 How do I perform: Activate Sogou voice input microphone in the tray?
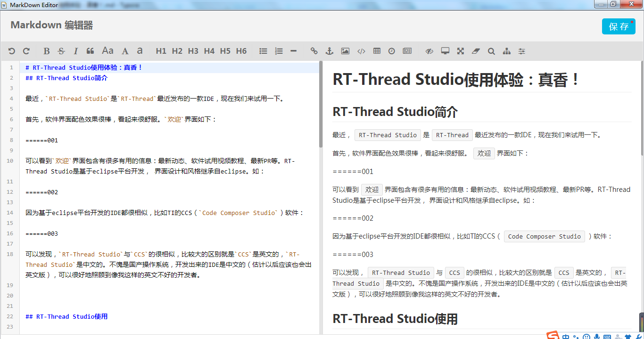(596, 337)
